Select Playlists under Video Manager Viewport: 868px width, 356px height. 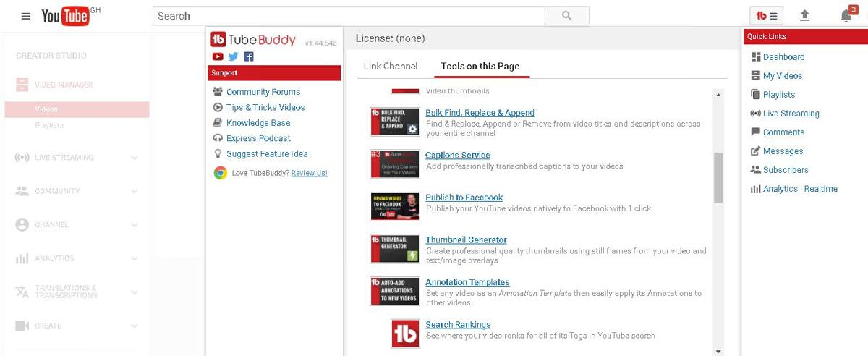pos(49,125)
